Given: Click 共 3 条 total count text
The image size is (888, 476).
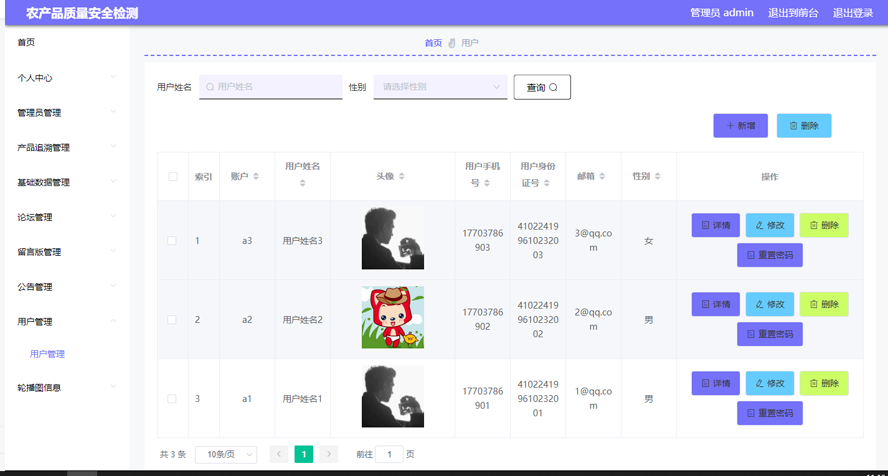Looking at the screenshot, I should (x=173, y=454).
